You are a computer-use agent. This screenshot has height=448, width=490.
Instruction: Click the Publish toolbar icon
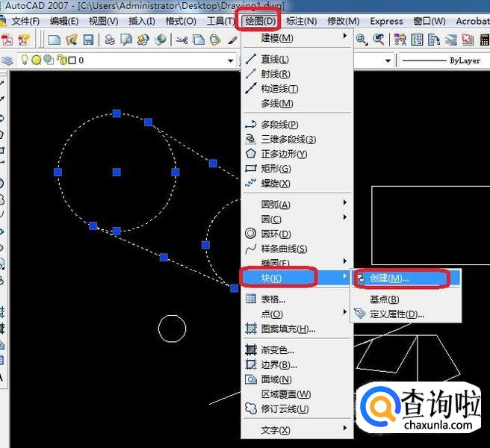(x=143, y=40)
